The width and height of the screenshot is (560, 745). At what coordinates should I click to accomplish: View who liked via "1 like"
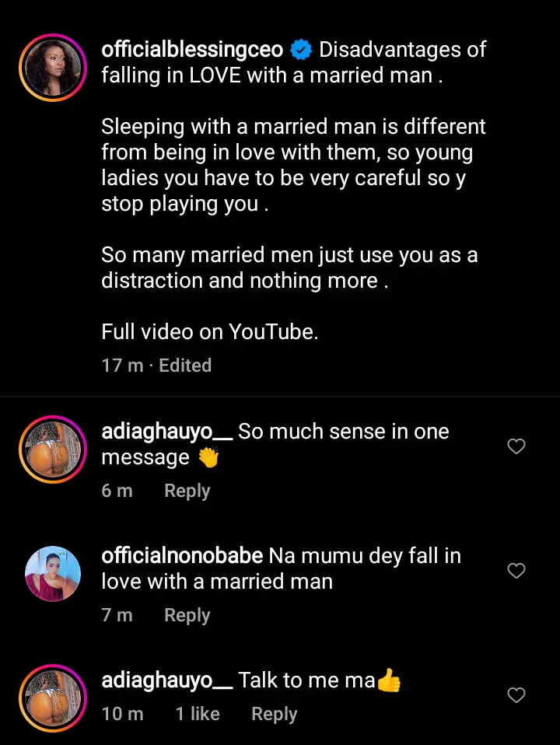pyautogui.click(x=198, y=714)
